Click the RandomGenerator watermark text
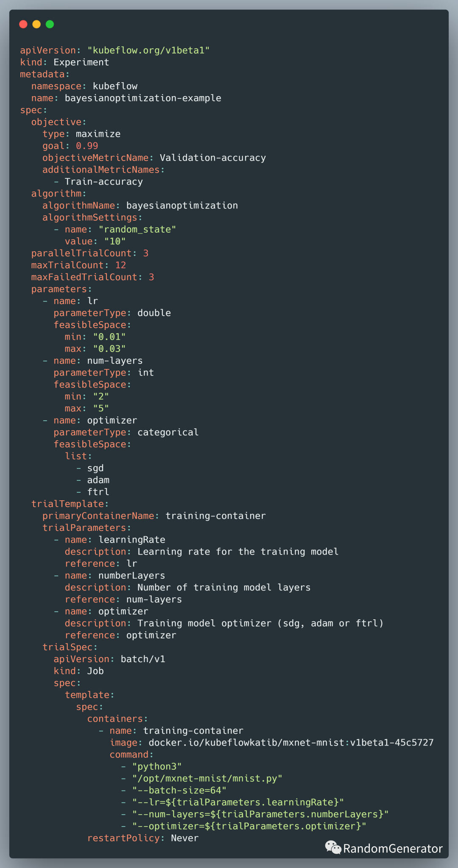Viewport: 458px width, 868px height. click(393, 849)
